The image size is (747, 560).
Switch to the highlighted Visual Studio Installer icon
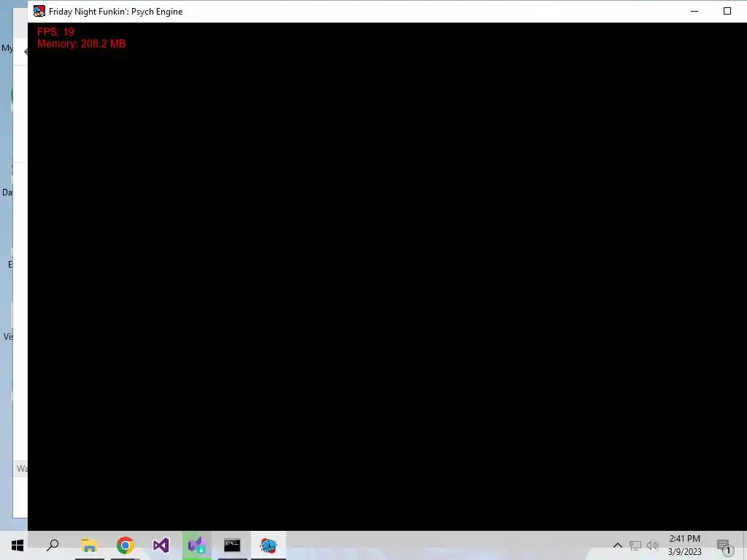(x=197, y=545)
